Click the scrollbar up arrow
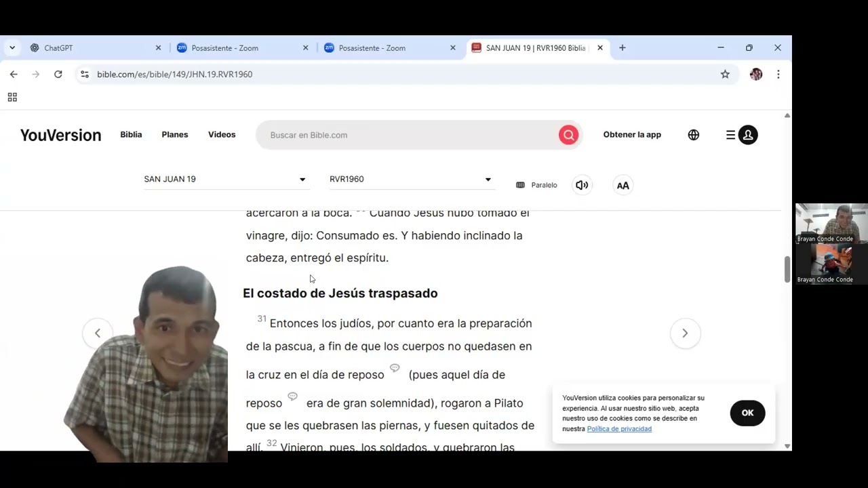This screenshot has width=868, height=488. (x=787, y=116)
